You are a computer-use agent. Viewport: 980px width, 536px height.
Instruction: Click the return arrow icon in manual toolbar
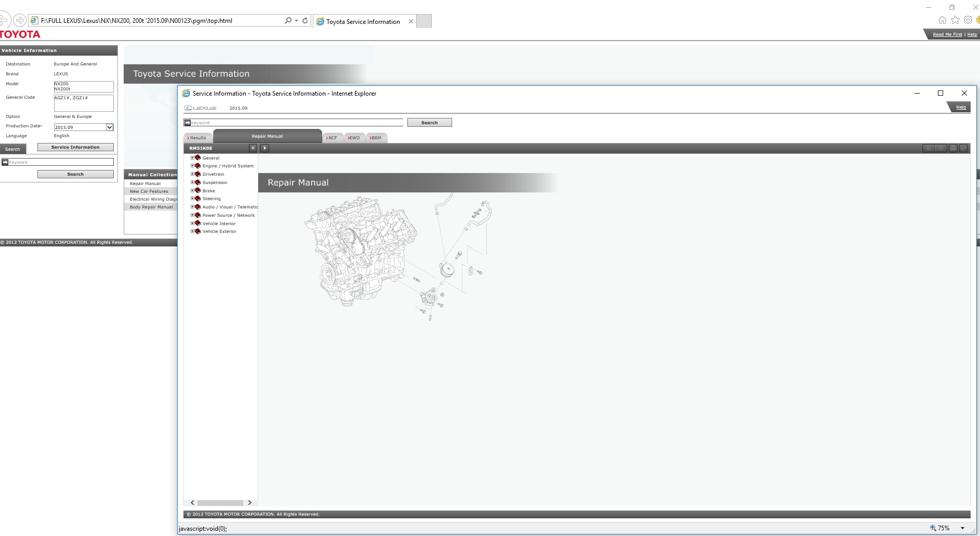(963, 148)
